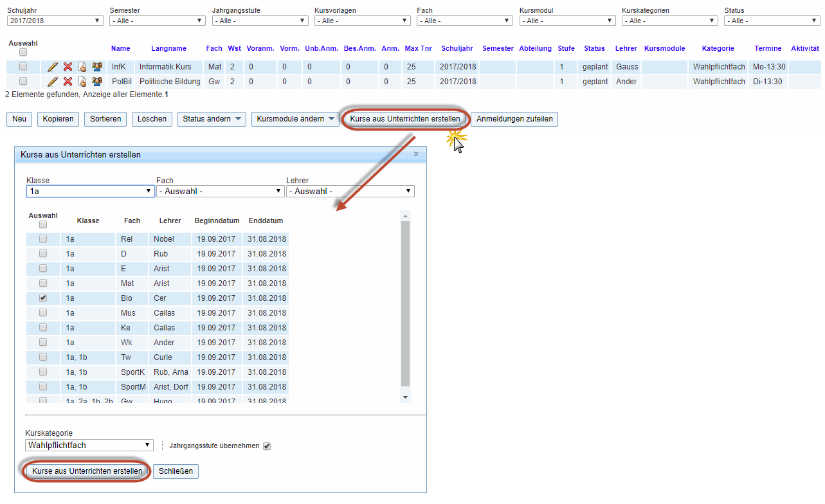Open the participants icon for PolBil course
This screenshot has height=504, width=825.
97,82
